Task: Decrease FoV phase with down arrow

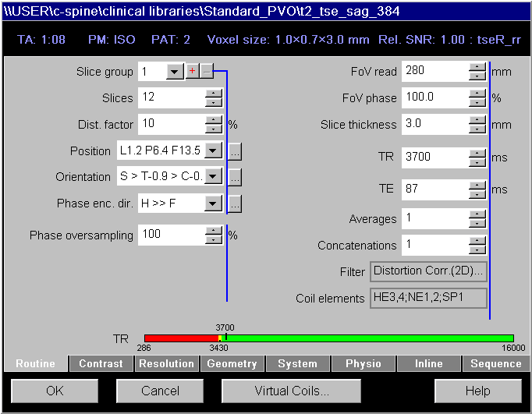Action: tap(477, 102)
